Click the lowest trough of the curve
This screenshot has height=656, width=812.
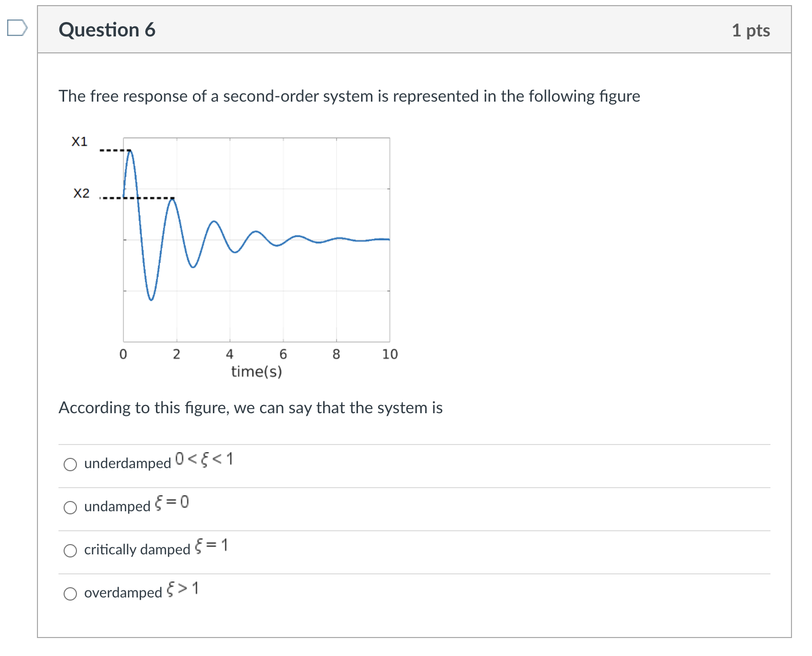(x=151, y=299)
